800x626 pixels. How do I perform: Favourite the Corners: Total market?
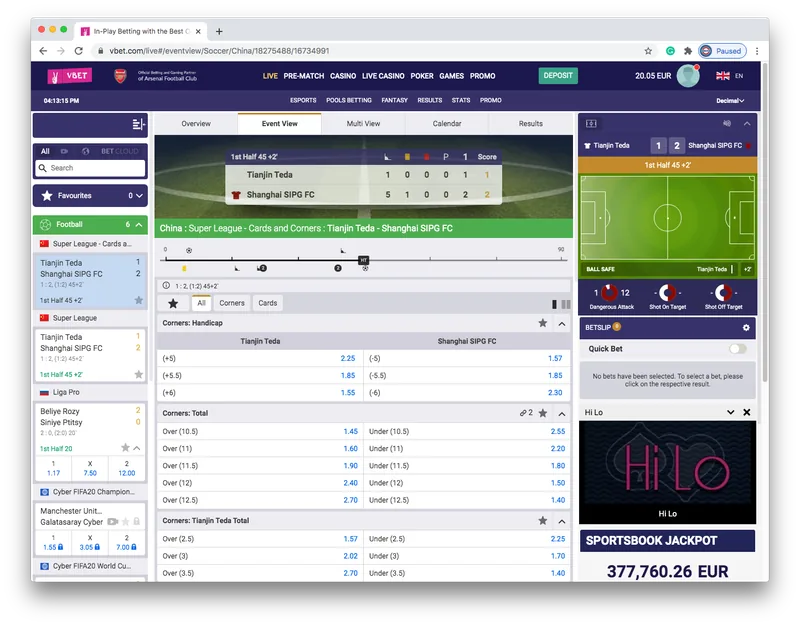[x=543, y=413]
